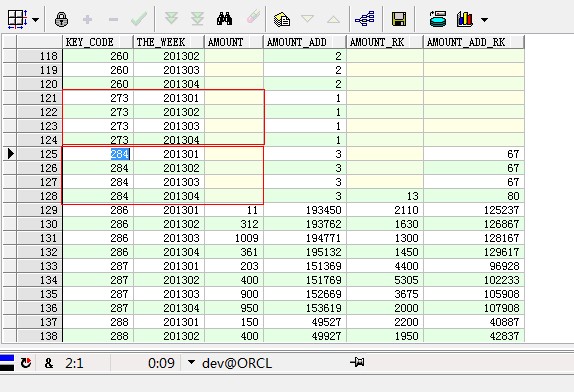The width and height of the screenshot is (574, 392).
Task: Click the lock icon to edit data
Action: pyautogui.click(x=61, y=19)
